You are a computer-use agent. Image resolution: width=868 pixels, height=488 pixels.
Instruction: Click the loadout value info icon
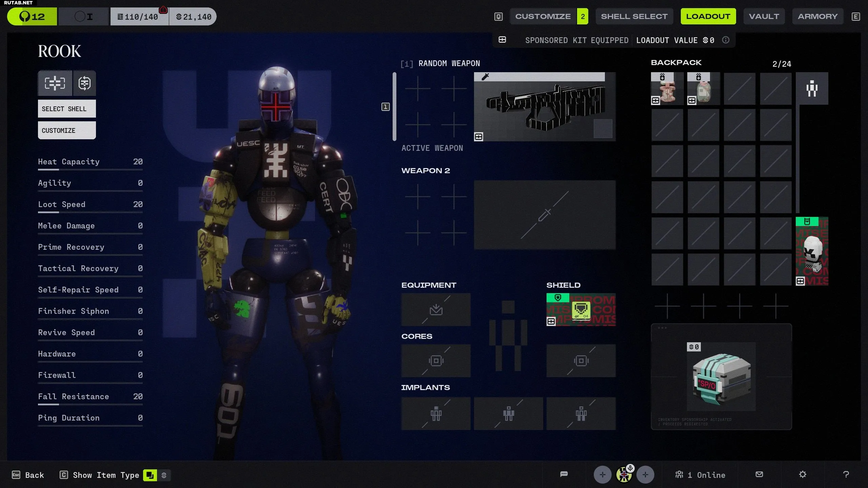click(726, 40)
